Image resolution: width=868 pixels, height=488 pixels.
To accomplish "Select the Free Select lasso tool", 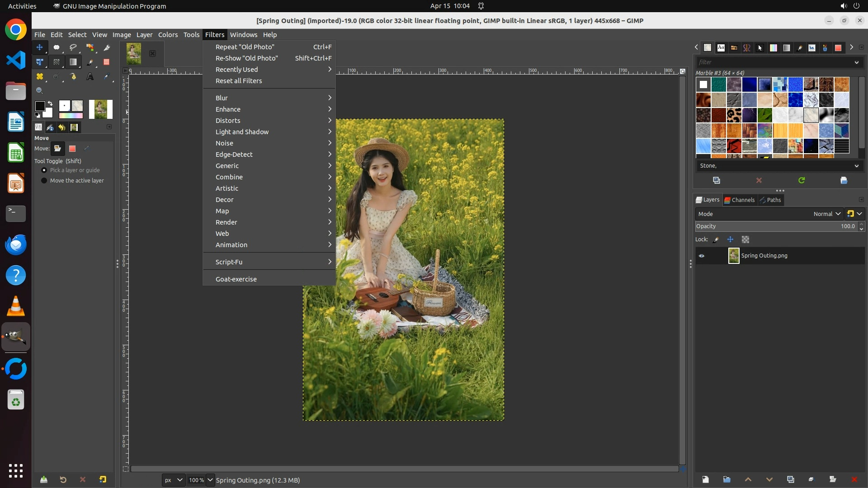I will pyautogui.click(x=73, y=47).
